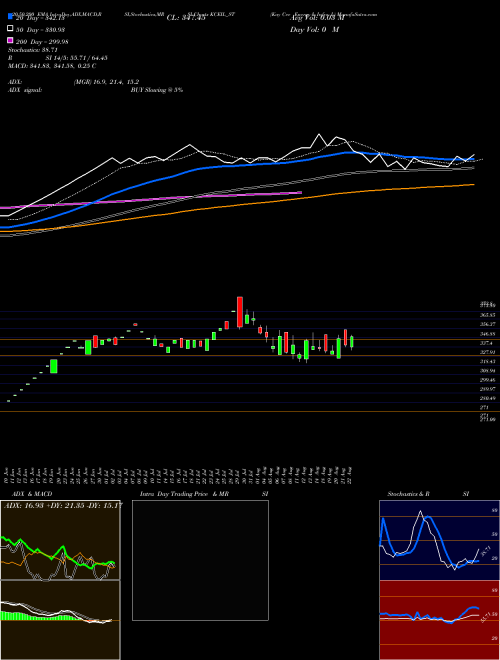500x660 pixels.
Task: Click the white 50 Day EMA legend swatch
Action: [x=10, y=29]
